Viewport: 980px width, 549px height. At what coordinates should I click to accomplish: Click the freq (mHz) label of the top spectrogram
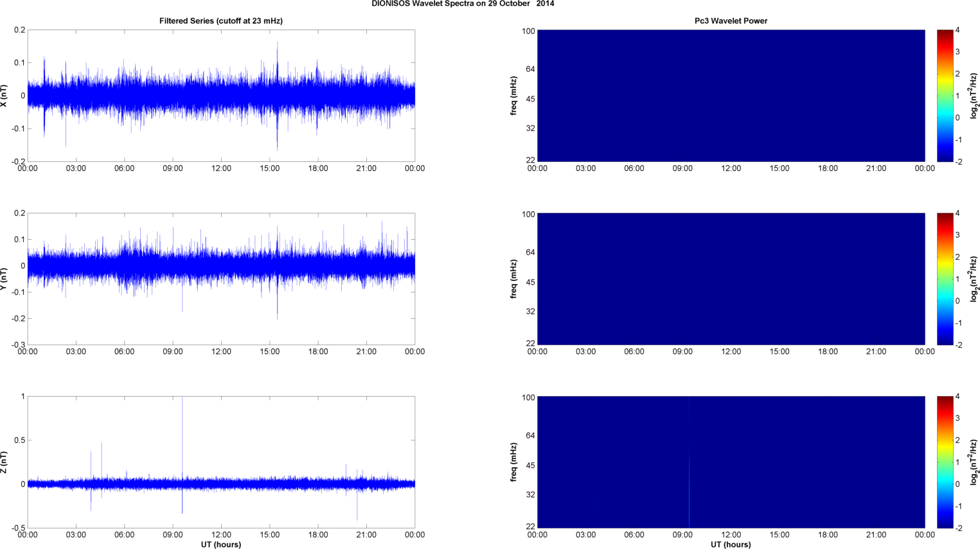point(514,96)
